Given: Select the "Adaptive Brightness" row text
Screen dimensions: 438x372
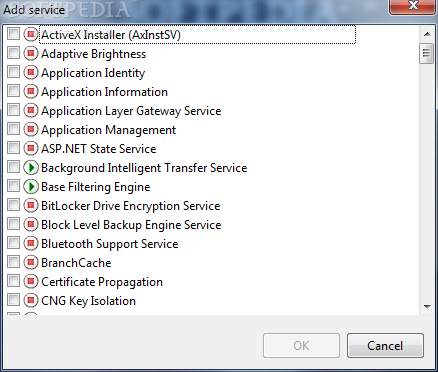Looking at the screenshot, I should tap(93, 54).
